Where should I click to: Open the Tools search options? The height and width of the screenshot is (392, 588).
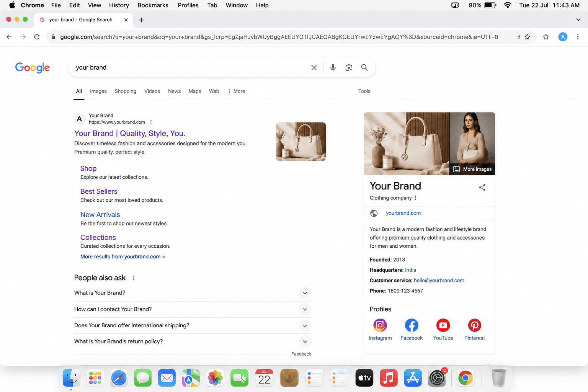tap(364, 91)
